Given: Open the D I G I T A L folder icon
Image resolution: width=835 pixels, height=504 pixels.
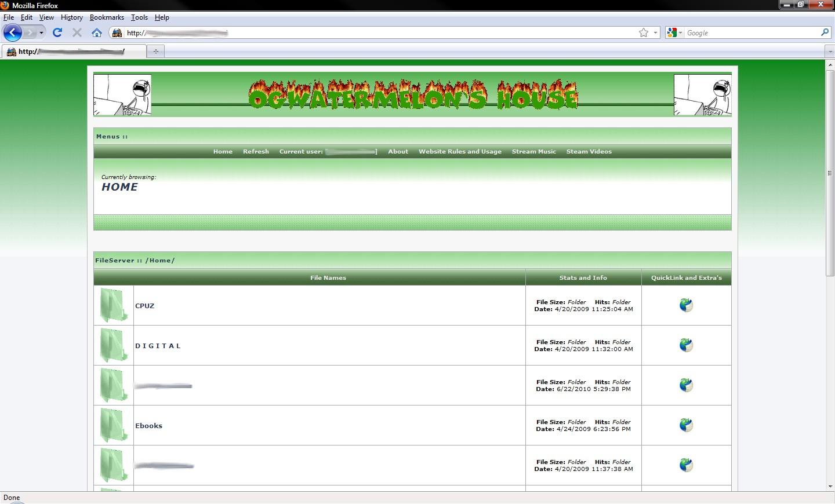Looking at the screenshot, I should (114, 345).
